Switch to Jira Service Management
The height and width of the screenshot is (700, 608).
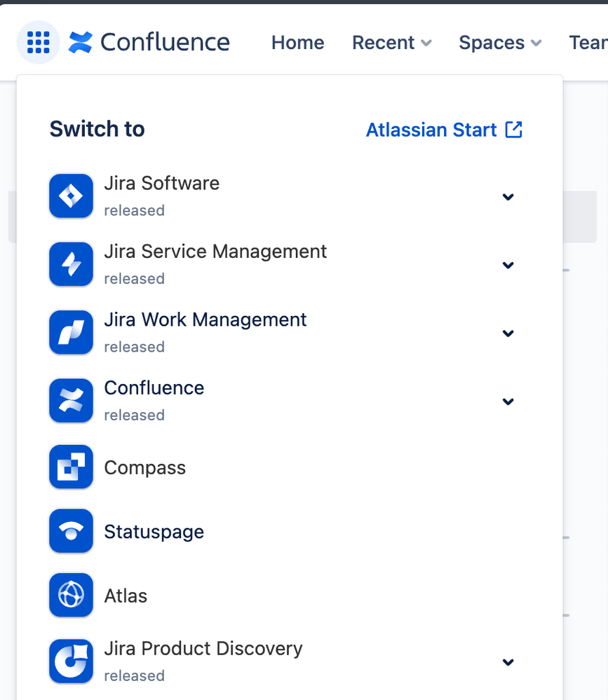pyautogui.click(x=215, y=252)
